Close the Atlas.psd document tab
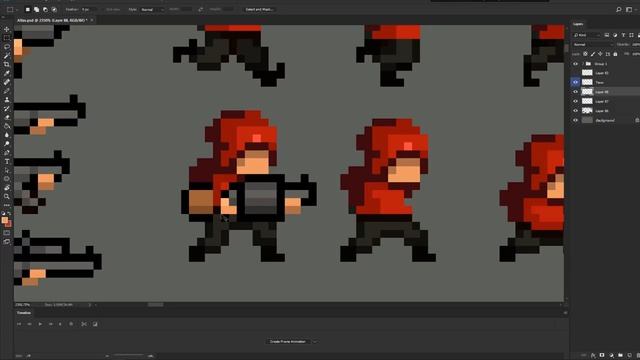Viewport: 640px width, 360px height. pyautogui.click(x=92, y=20)
